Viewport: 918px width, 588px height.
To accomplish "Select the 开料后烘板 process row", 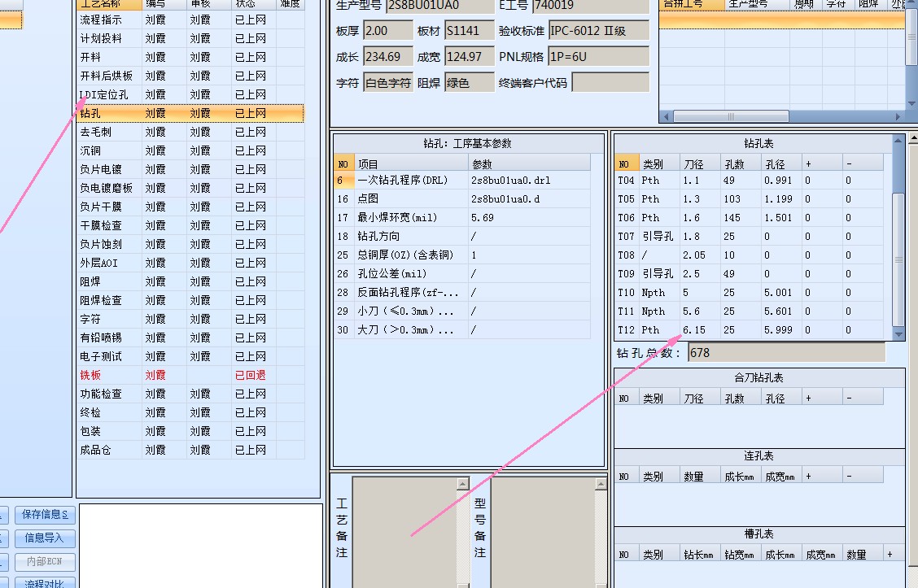I will 190,76.
